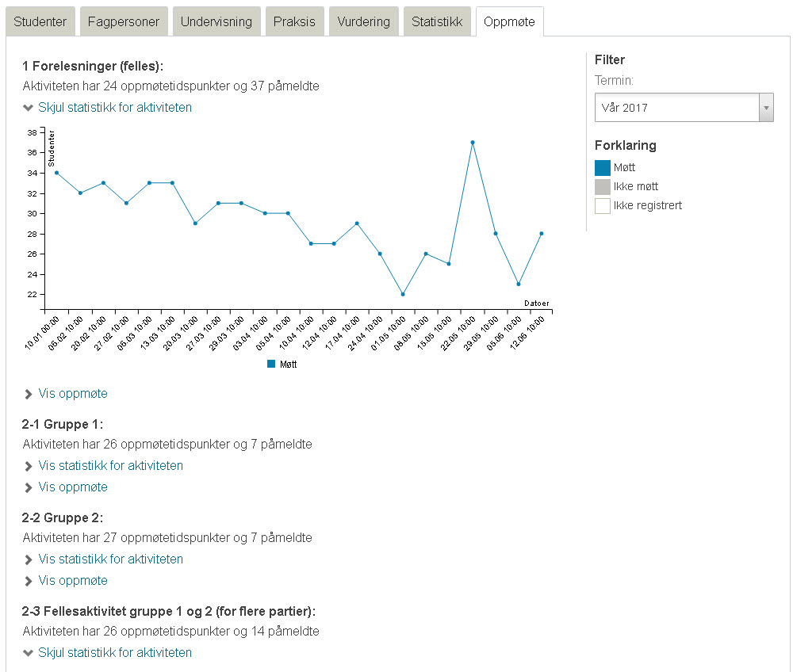Viewport: 793px width, 672px height.
Task: Click the 1 Forelesninger (felles) heading
Action: pyautogui.click(x=93, y=67)
